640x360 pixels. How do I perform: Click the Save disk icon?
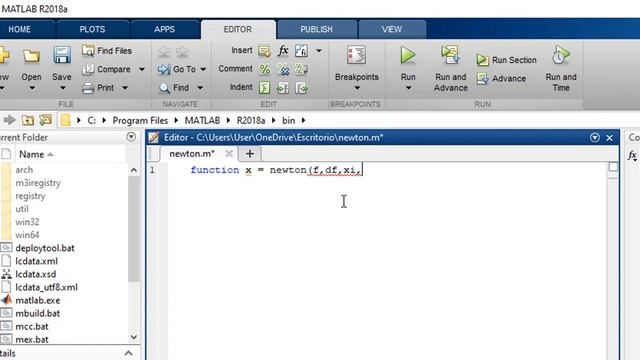click(x=62, y=55)
